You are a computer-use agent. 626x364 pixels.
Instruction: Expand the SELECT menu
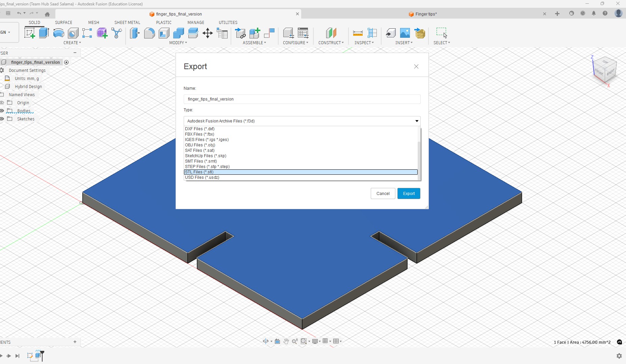click(x=442, y=43)
